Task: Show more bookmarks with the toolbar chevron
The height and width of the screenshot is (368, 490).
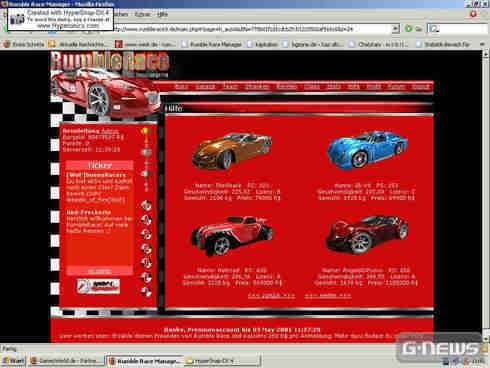Action: coord(482,44)
